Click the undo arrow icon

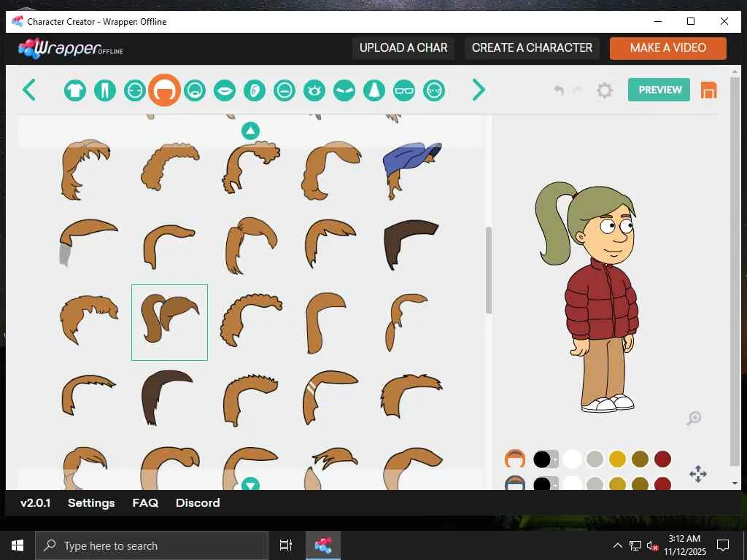coord(560,90)
